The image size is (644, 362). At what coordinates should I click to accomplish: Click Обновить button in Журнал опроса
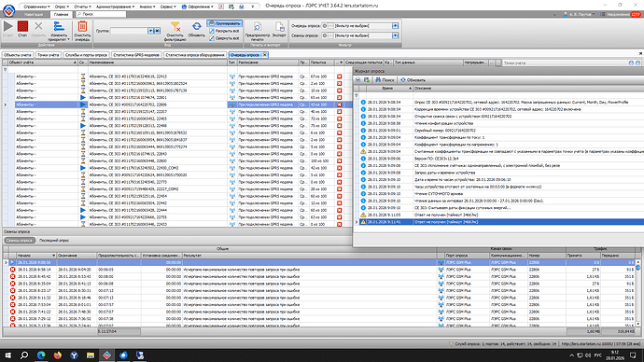[413, 80]
